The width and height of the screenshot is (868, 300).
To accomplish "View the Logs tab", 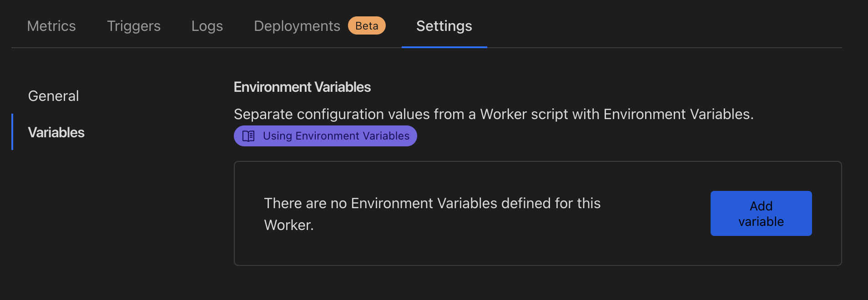I will pos(207,26).
